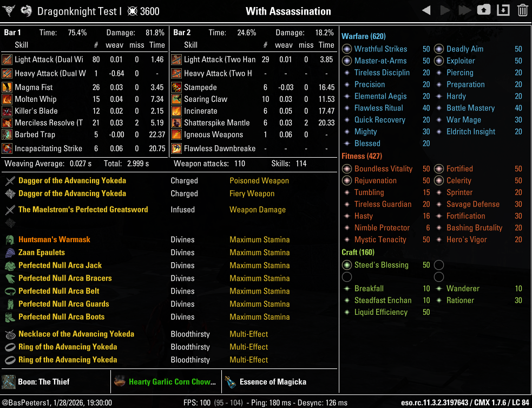Open the upload/export fight icon
532x408 pixels.
(x=484, y=10)
